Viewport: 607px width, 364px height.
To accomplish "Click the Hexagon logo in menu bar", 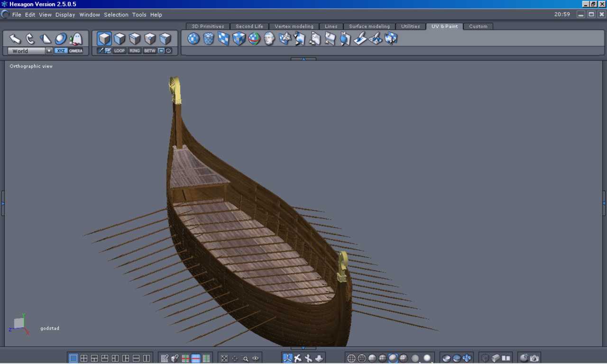I will coord(5,14).
